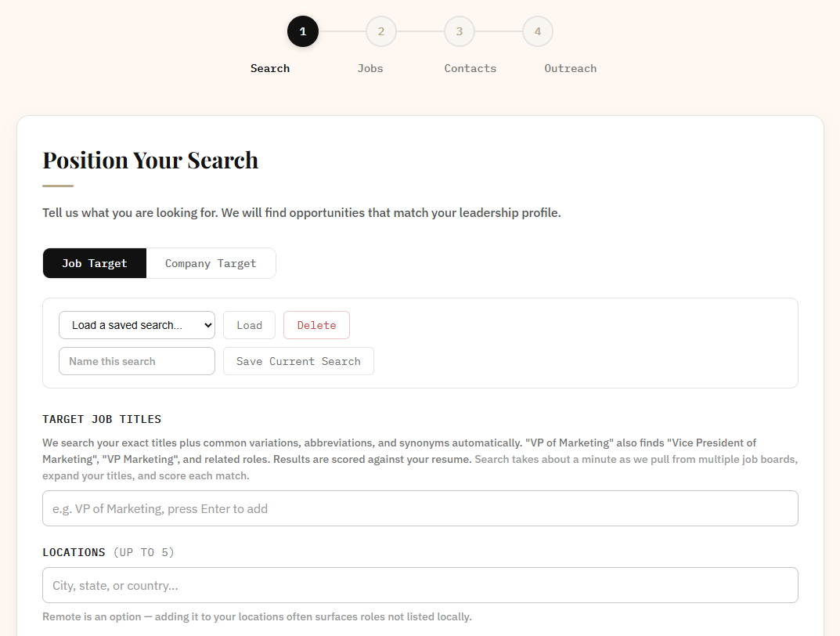This screenshot has width=840, height=636.
Task: Click the remote locations hint text
Action: tap(257, 616)
